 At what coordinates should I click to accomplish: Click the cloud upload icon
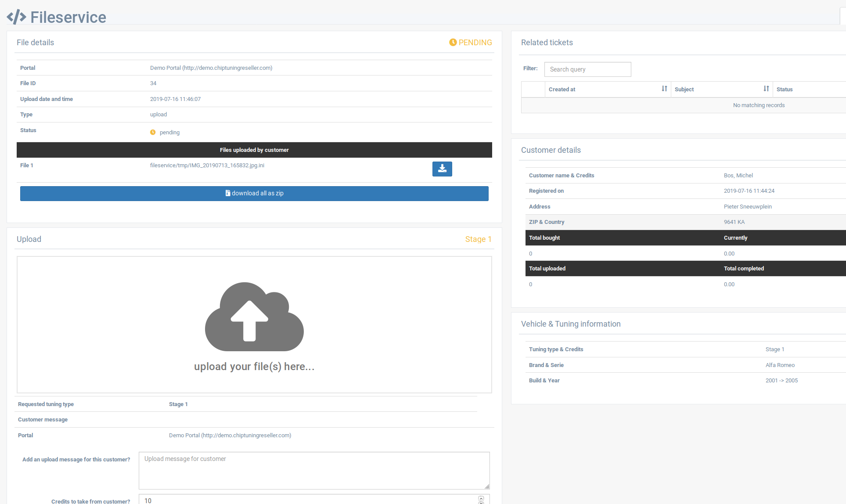(254, 317)
